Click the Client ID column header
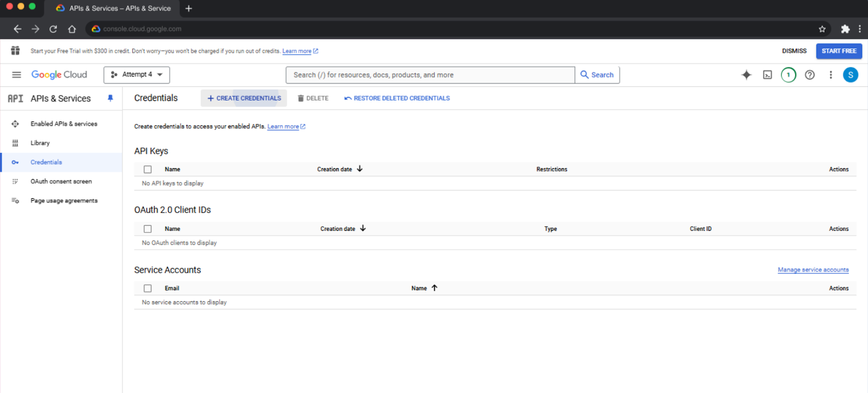Image resolution: width=868 pixels, height=393 pixels. pyautogui.click(x=700, y=229)
